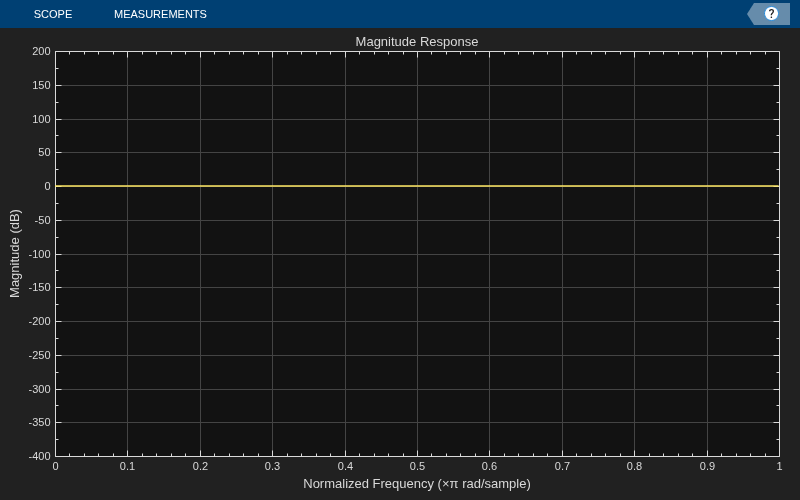
Task: Click the Normalized Frequency x-axis label
Action: pyautogui.click(x=416, y=484)
